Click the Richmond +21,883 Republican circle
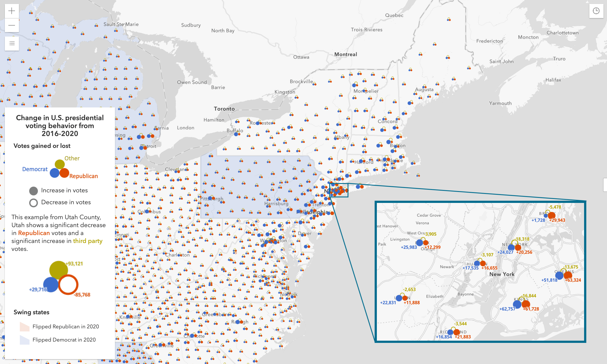The image size is (607, 364). coord(457,332)
